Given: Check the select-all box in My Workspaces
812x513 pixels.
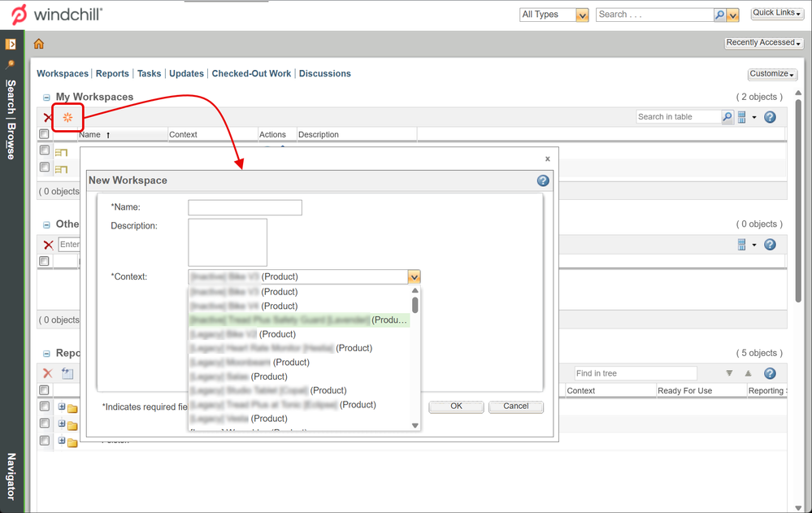Looking at the screenshot, I should (45, 134).
